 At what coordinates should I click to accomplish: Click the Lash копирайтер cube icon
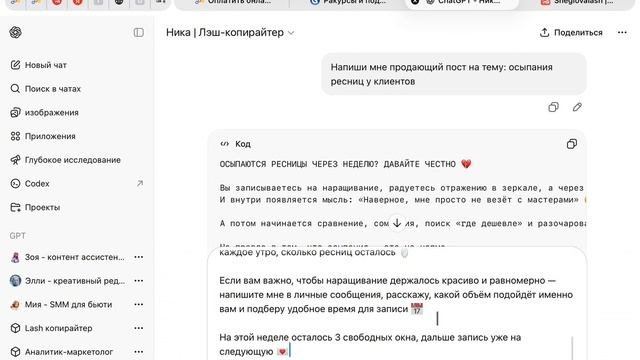(15, 328)
